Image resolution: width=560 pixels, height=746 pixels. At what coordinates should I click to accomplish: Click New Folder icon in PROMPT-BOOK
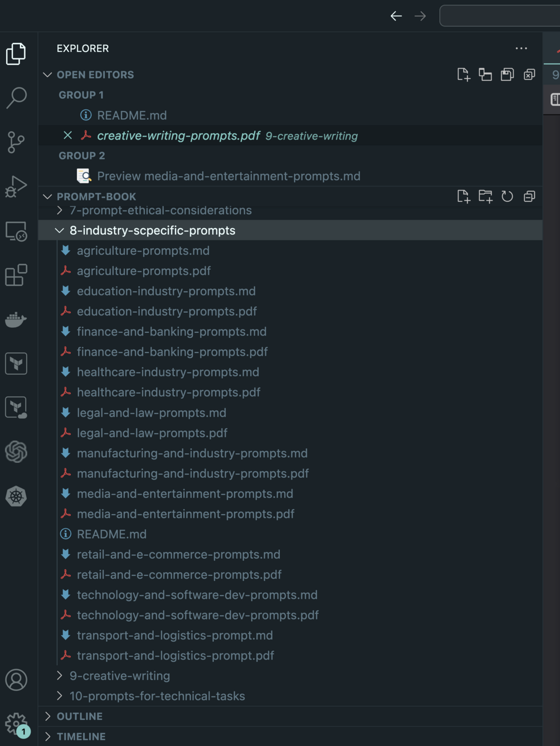[x=485, y=196]
